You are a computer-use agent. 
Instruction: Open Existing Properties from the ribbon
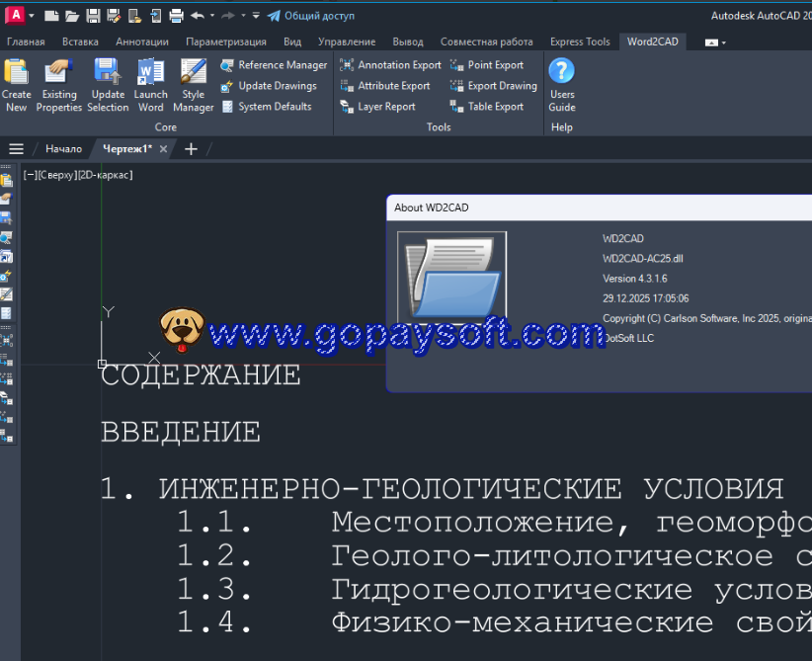pyautogui.click(x=59, y=85)
